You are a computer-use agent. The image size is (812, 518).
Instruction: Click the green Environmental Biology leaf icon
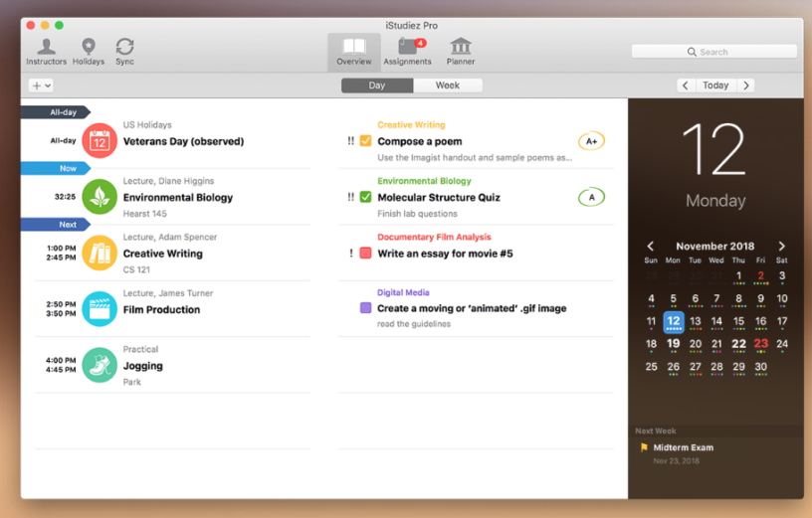pos(100,197)
